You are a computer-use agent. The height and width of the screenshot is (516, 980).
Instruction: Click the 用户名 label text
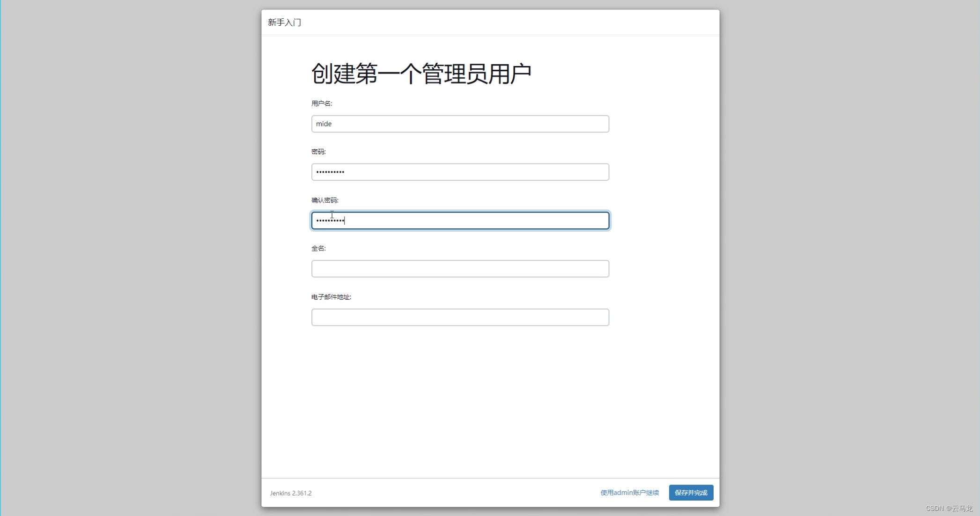(x=322, y=103)
